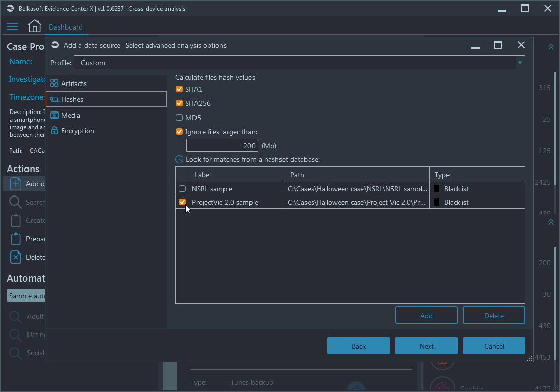Click the Path column header
The image size is (560, 392).
[357, 175]
